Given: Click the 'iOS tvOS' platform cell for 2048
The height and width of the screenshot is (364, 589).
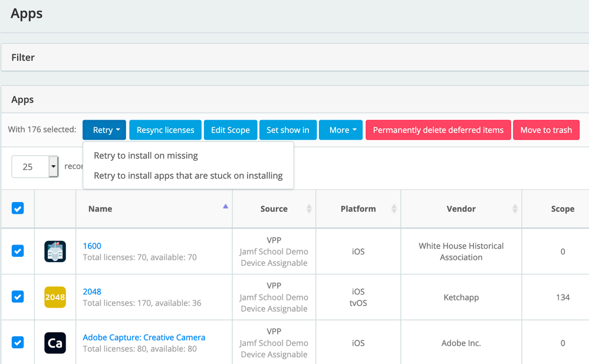Looking at the screenshot, I should tap(358, 297).
